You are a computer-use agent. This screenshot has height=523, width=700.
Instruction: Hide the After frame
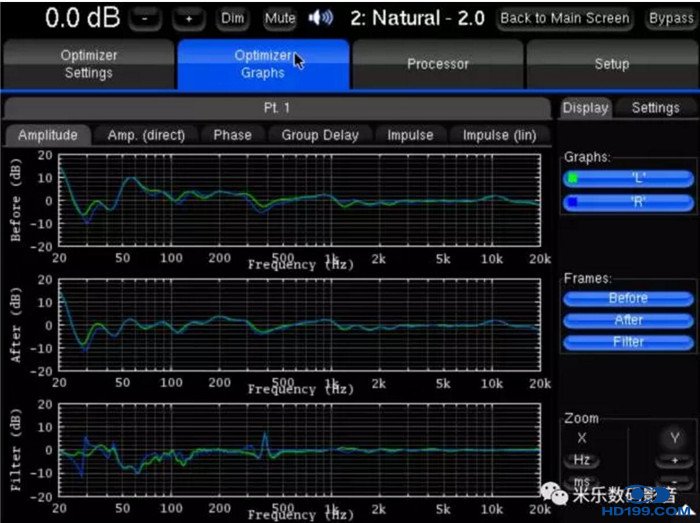tap(626, 320)
